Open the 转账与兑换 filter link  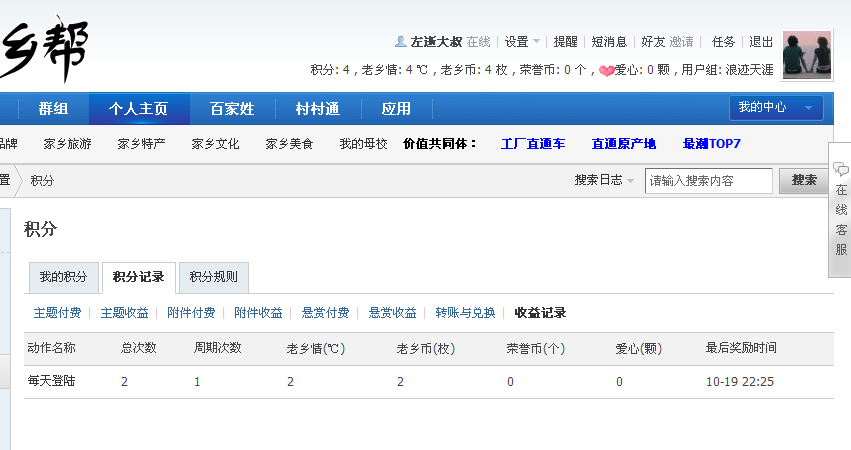click(465, 313)
